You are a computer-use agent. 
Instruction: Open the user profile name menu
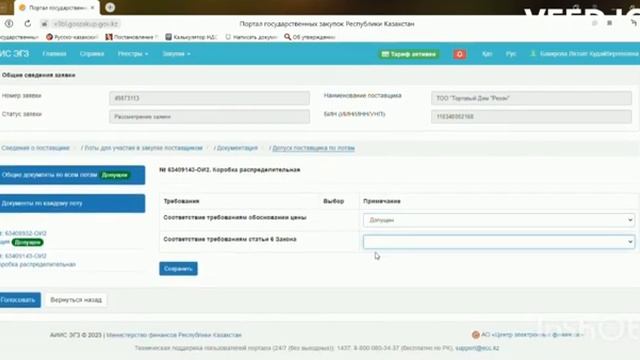pos(584,53)
